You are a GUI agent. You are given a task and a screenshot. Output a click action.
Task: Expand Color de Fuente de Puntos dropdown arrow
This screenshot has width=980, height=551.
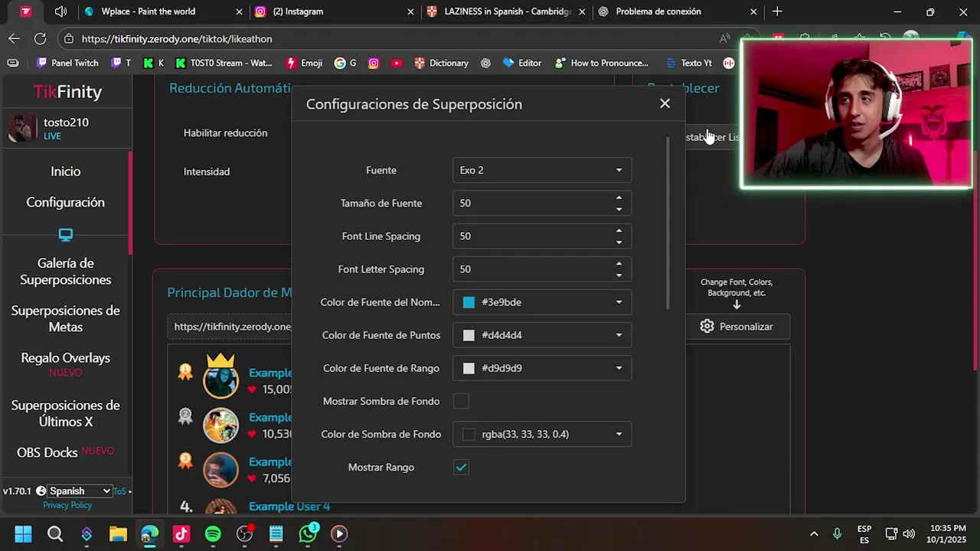click(619, 335)
